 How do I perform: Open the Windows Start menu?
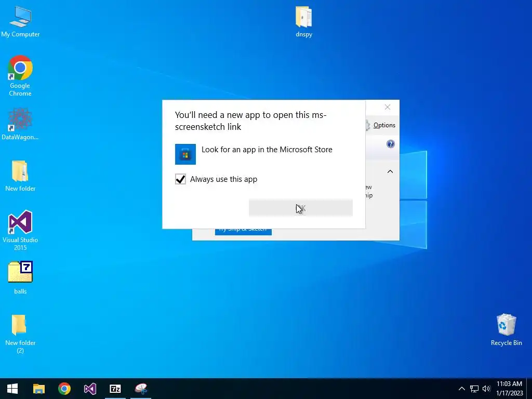(12, 389)
